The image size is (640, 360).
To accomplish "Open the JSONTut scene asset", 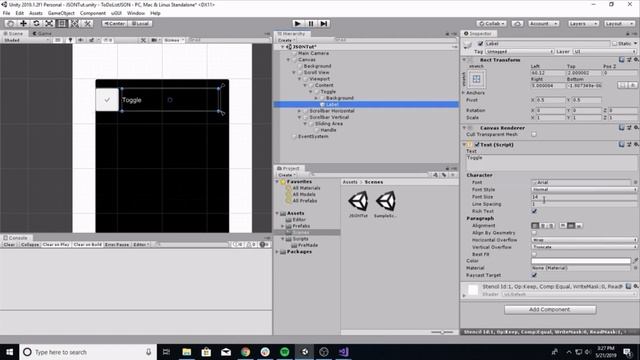I will (x=358, y=204).
